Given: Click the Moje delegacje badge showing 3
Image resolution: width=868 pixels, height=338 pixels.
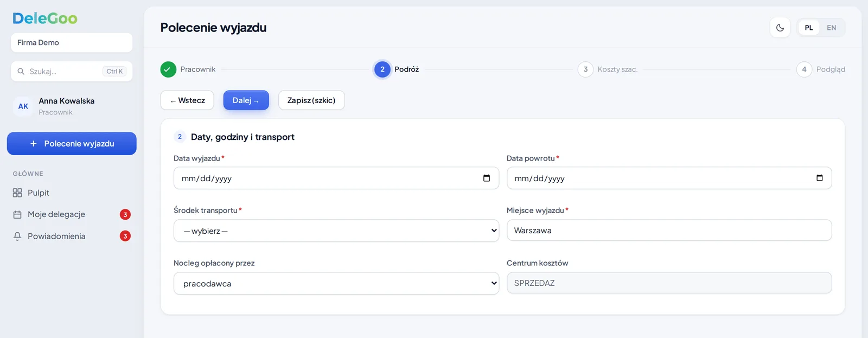Looking at the screenshot, I should pos(125,214).
